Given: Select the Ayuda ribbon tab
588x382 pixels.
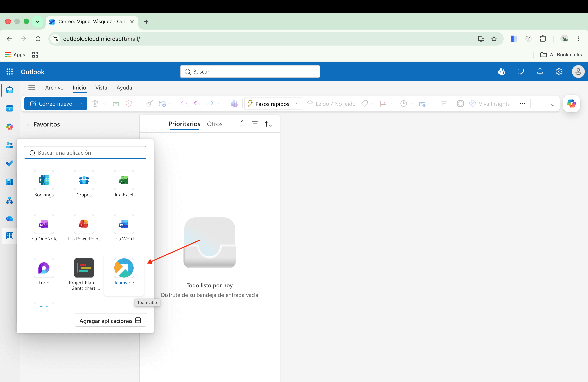Looking at the screenshot, I should click(x=124, y=88).
